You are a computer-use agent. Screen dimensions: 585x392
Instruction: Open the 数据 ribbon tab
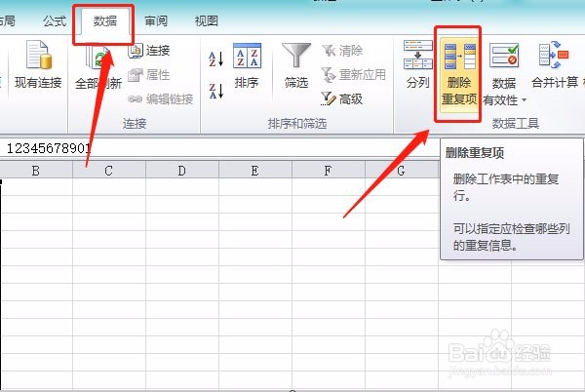tap(105, 21)
